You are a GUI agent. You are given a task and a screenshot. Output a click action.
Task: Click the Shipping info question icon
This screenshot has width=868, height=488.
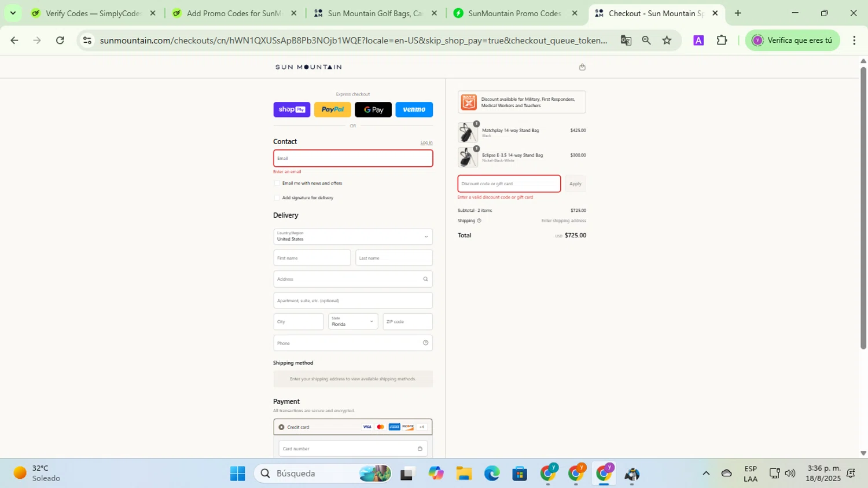(479, 221)
